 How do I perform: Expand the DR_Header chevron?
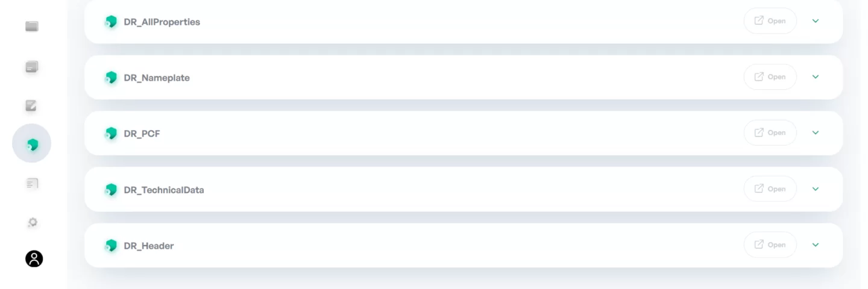[816, 245]
